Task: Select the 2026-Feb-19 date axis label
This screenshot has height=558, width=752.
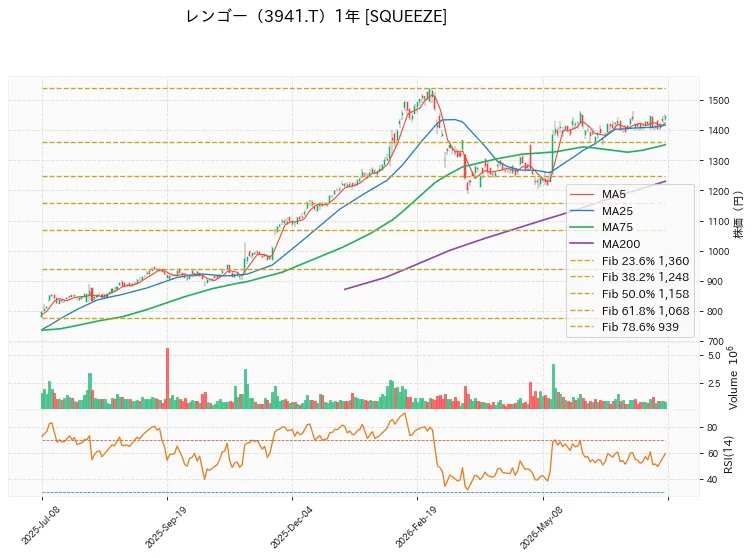Action: (416, 527)
